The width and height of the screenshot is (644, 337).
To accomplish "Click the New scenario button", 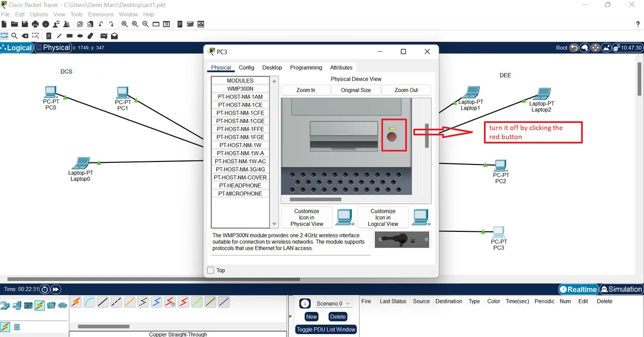I will point(311,316).
